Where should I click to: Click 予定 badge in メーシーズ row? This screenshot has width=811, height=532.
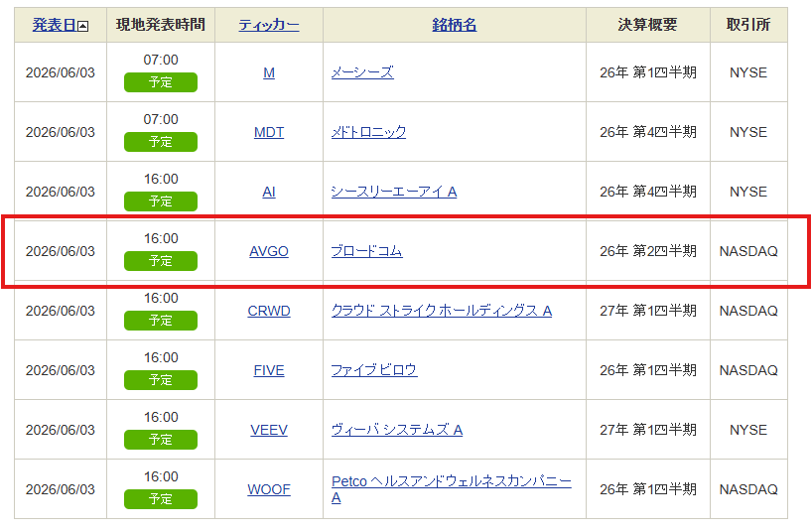click(x=161, y=82)
